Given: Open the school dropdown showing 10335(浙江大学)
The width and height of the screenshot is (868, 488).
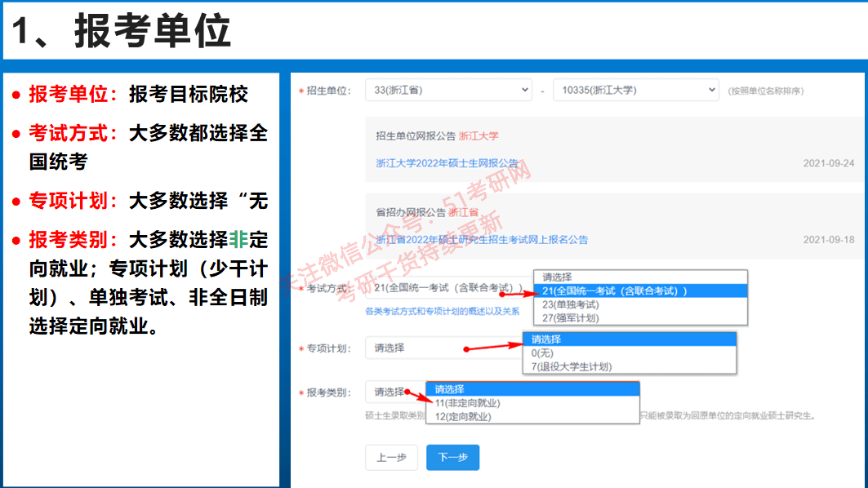Looking at the screenshot, I should [x=635, y=91].
